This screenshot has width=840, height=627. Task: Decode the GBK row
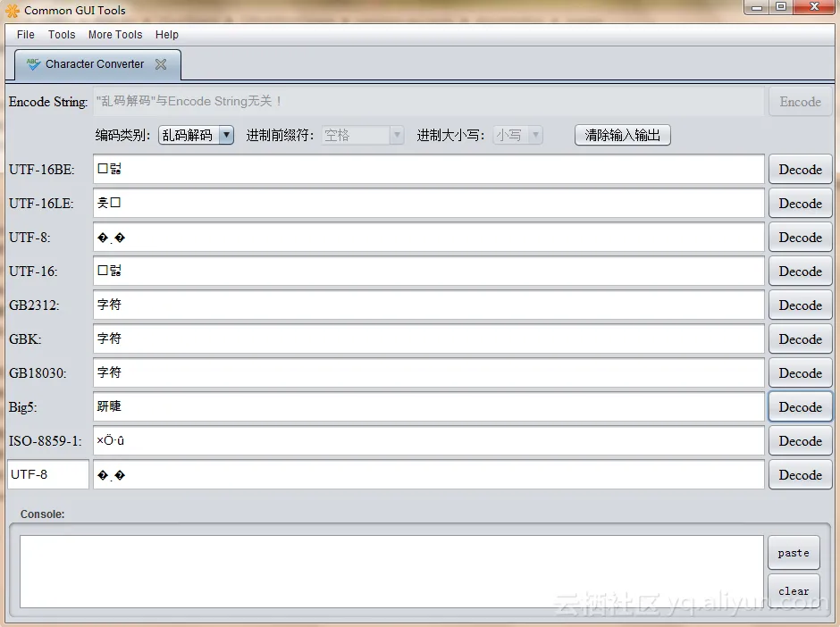[x=800, y=339]
